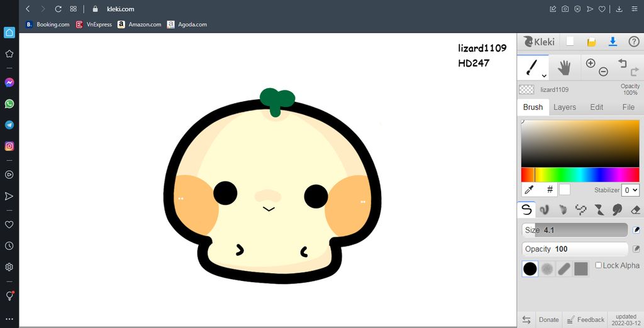Viewport: 644px width, 328px height.
Task: Open Kleki help question mark
Action: coord(634,41)
